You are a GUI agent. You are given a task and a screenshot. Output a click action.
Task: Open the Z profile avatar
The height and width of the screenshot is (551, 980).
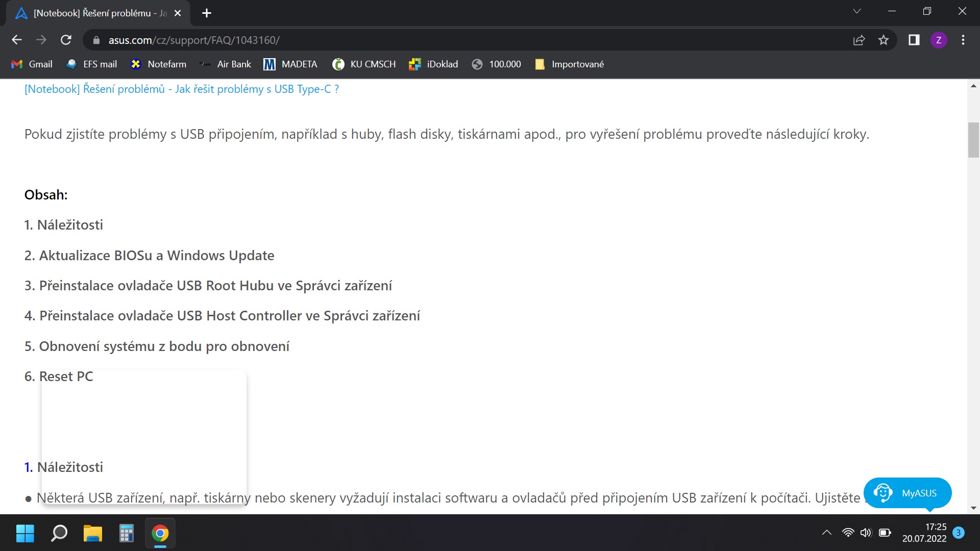(x=938, y=40)
